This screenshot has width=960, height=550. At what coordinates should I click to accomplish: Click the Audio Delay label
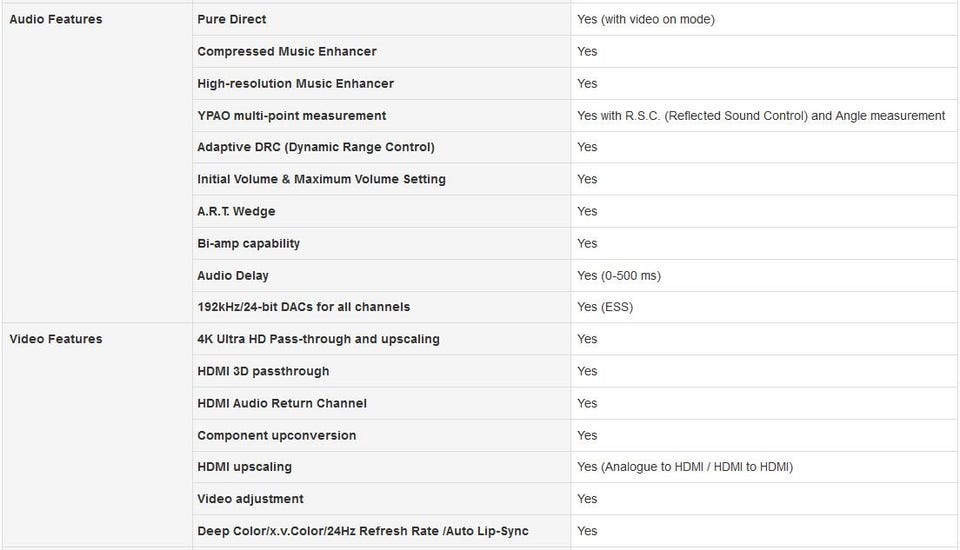click(x=233, y=275)
